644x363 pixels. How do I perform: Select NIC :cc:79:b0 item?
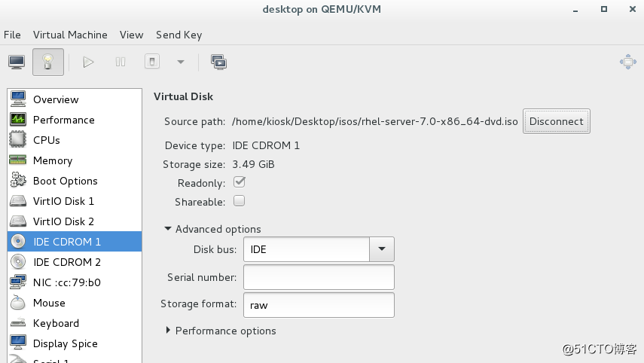75,282
